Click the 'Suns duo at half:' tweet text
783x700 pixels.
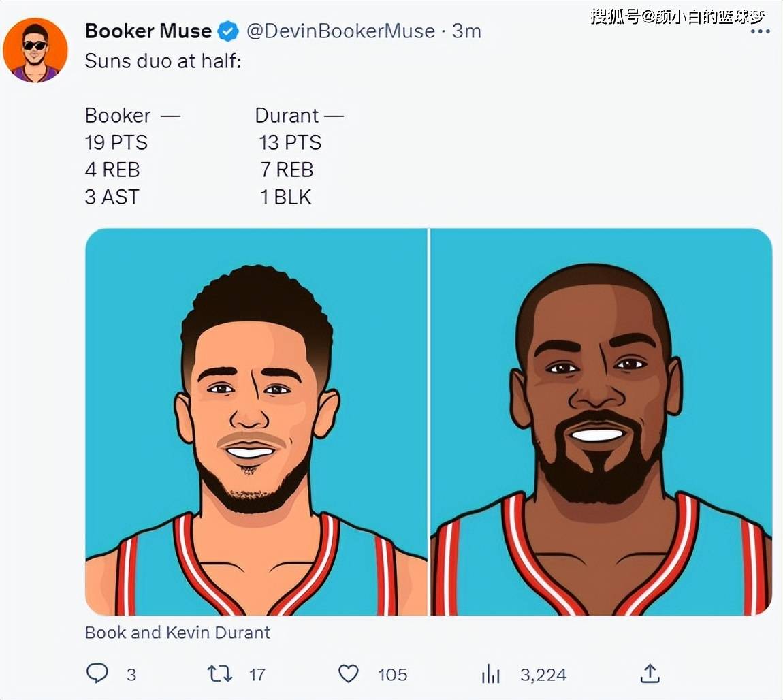163,61
